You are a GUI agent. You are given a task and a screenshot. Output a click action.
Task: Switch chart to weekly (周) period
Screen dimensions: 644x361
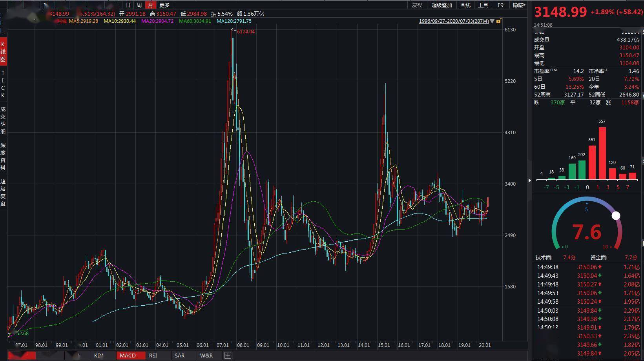[x=139, y=5]
